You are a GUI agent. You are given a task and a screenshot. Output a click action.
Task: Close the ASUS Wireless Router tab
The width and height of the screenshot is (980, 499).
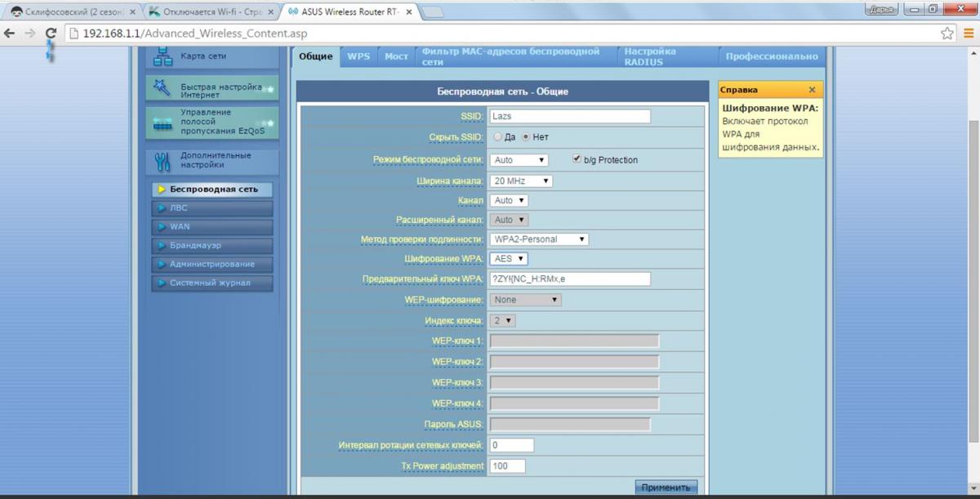coord(409,12)
